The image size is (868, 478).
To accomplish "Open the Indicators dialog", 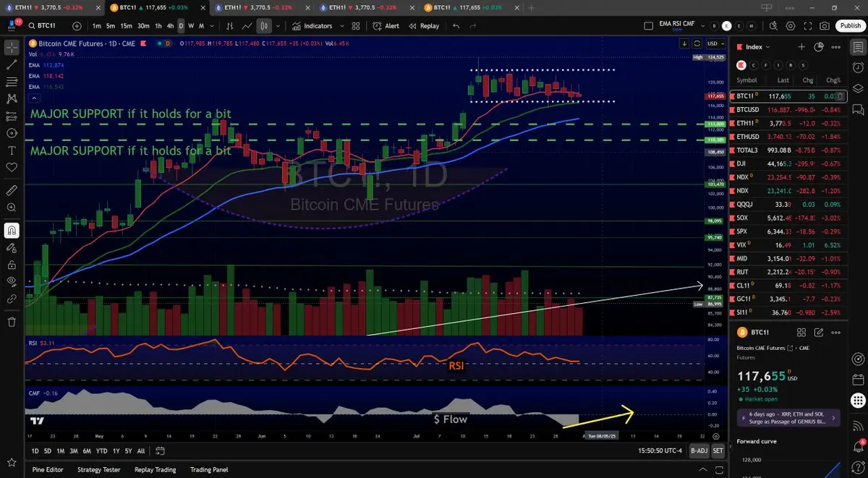I will coord(312,26).
